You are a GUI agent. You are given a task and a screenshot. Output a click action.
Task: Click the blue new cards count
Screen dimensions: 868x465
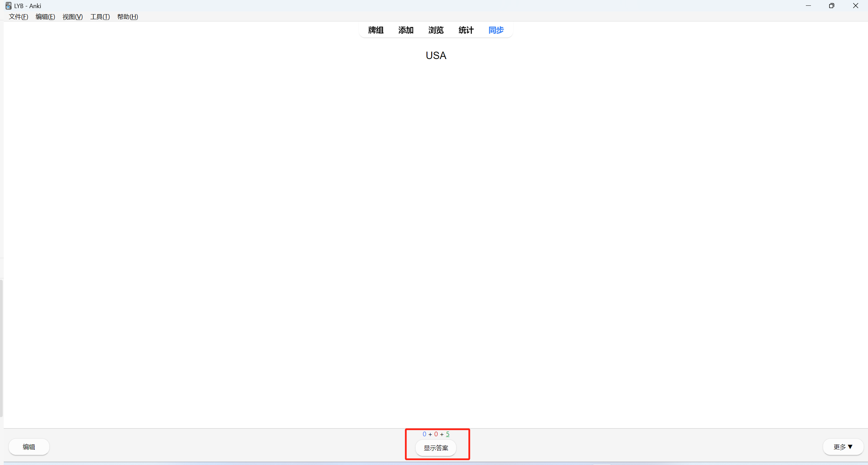(424, 434)
